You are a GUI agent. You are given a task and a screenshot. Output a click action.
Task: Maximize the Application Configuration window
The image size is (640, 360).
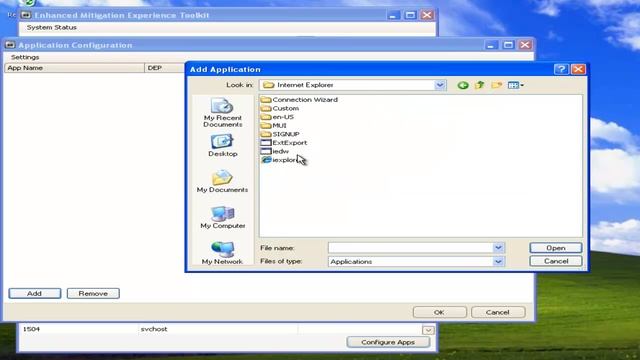[508, 44]
